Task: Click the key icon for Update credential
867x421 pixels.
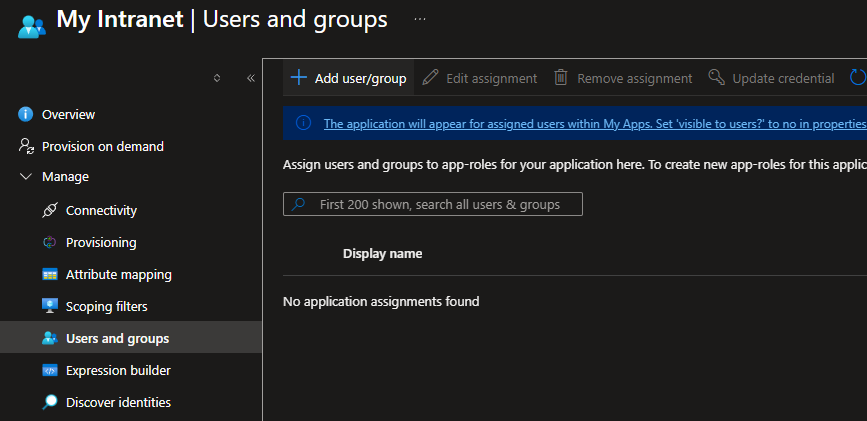Action: [x=717, y=77]
